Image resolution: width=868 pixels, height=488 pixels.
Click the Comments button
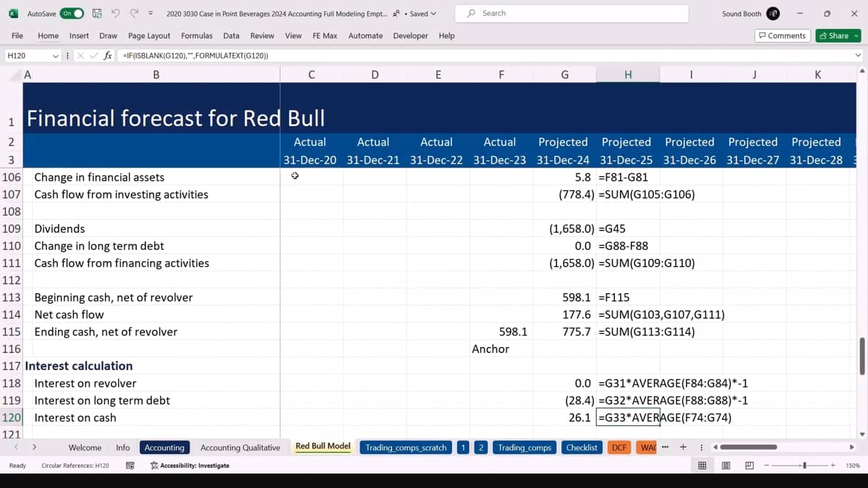click(x=782, y=35)
